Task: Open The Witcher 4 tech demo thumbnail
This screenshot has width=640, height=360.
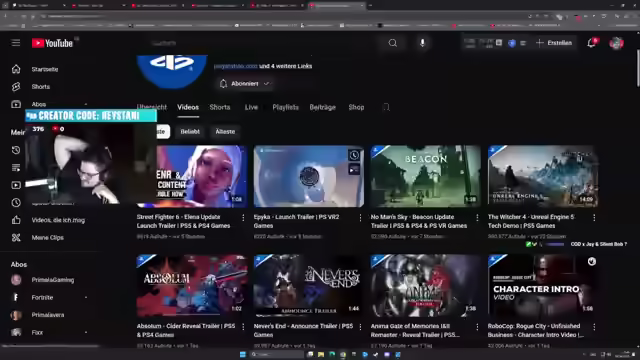Action: coord(543,176)
